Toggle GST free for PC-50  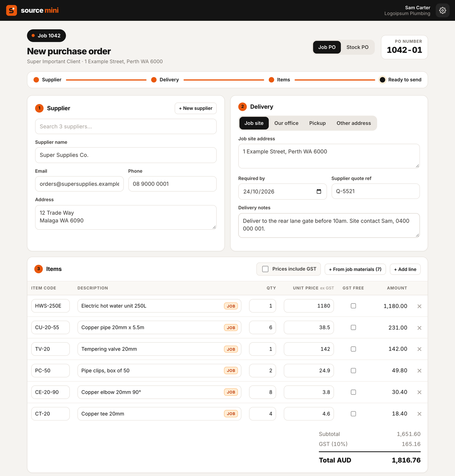[353, 370]
